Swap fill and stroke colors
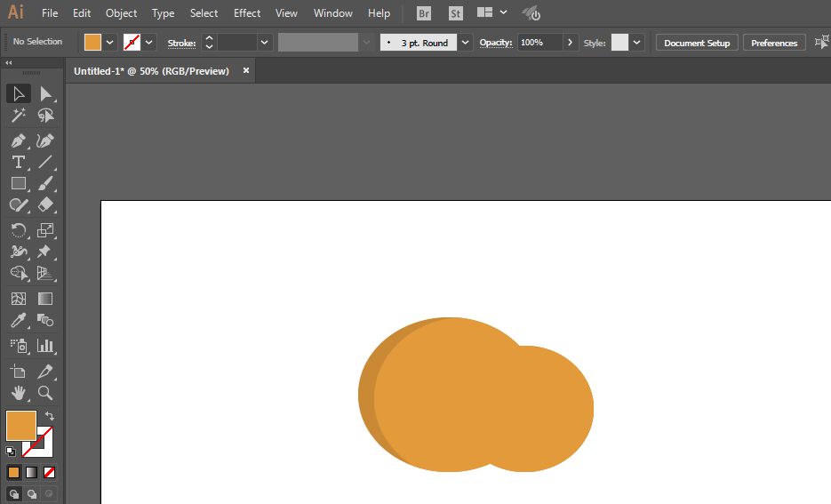 point(51,415)
